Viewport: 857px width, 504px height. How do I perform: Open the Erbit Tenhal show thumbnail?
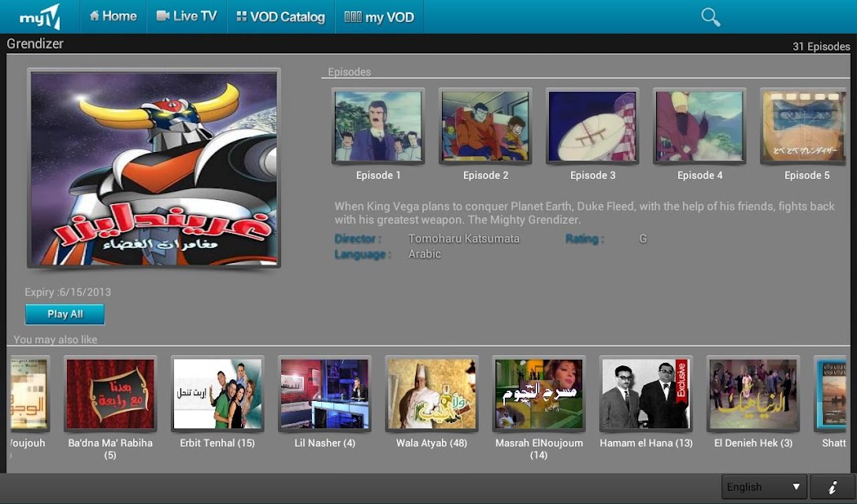point(217,394)
